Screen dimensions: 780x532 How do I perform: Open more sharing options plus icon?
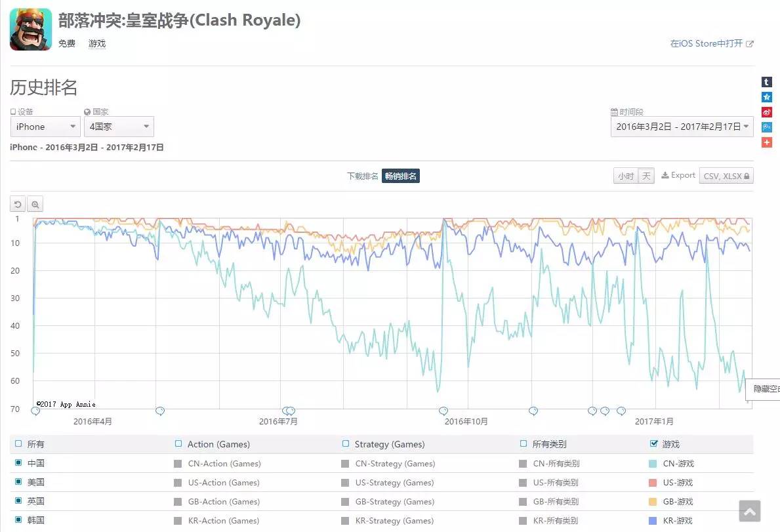(x=767, y=143)
